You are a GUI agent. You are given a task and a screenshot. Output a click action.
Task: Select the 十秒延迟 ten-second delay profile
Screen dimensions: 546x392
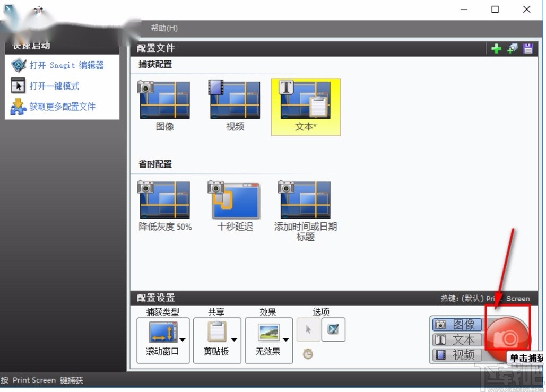[x=235, y=206]
